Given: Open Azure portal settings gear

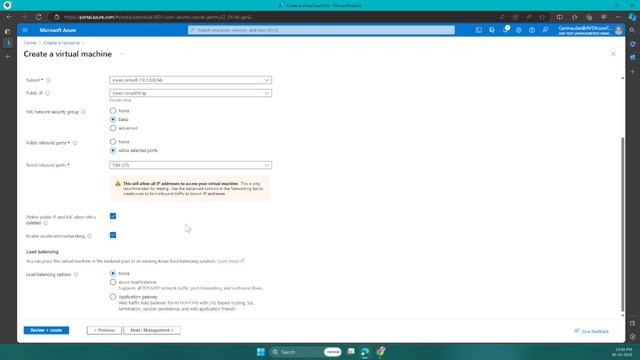Looking at the screenshot, I should point(518,30).
